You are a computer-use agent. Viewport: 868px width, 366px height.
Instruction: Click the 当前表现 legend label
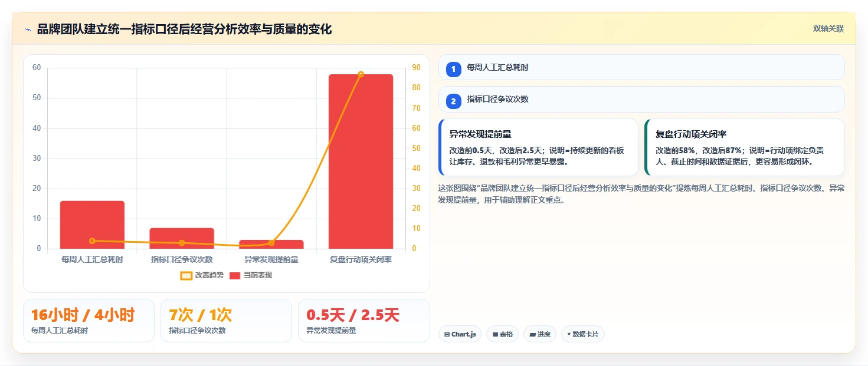[x=258, y=275]
